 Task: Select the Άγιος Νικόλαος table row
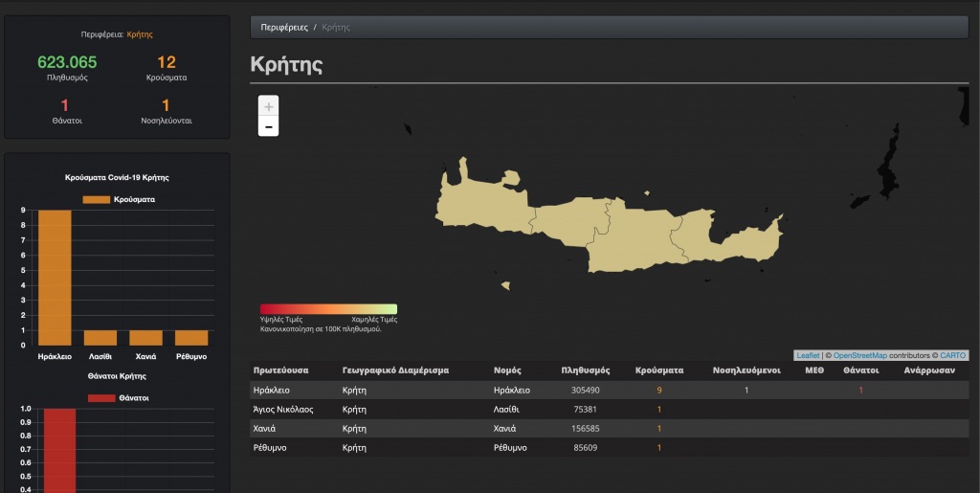pos(283,409)
